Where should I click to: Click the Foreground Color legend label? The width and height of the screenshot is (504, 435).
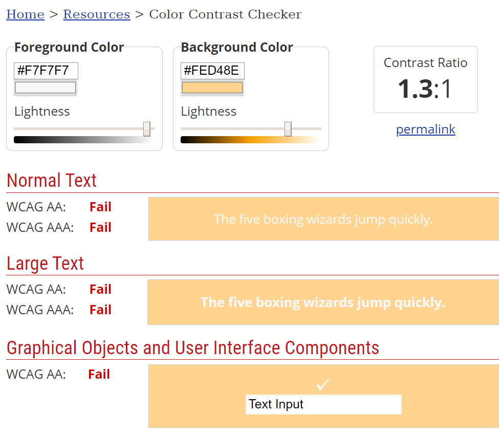click(69, 47)
